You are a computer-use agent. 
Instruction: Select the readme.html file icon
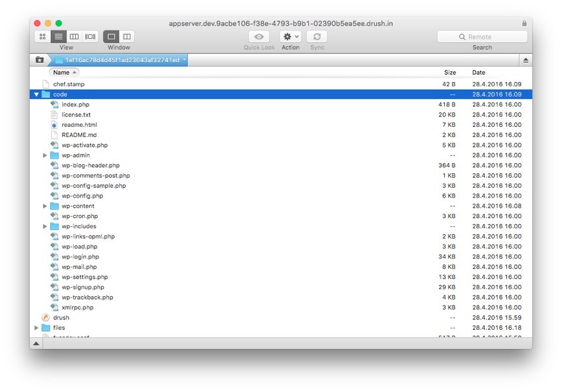coord(54,125)
